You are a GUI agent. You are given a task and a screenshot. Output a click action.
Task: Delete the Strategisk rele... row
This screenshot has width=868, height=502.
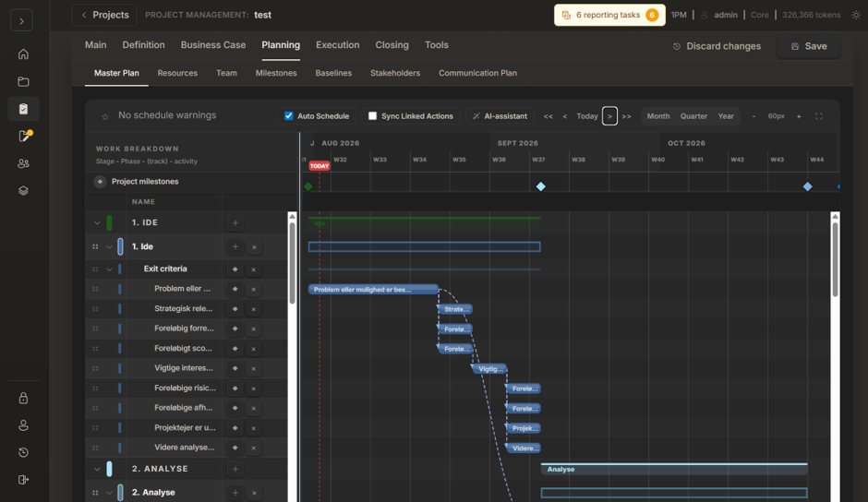[254, 309]
